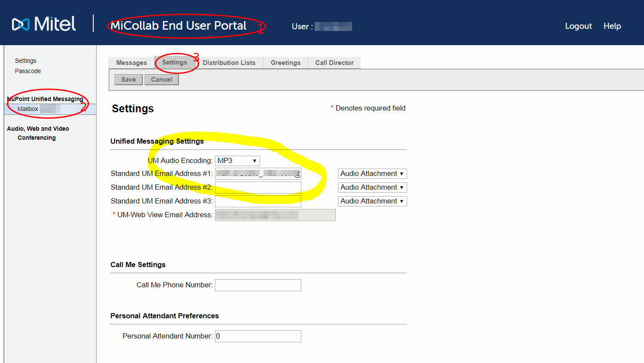Click the Standard UM Email Address #2 field

[x=258, y=187]
